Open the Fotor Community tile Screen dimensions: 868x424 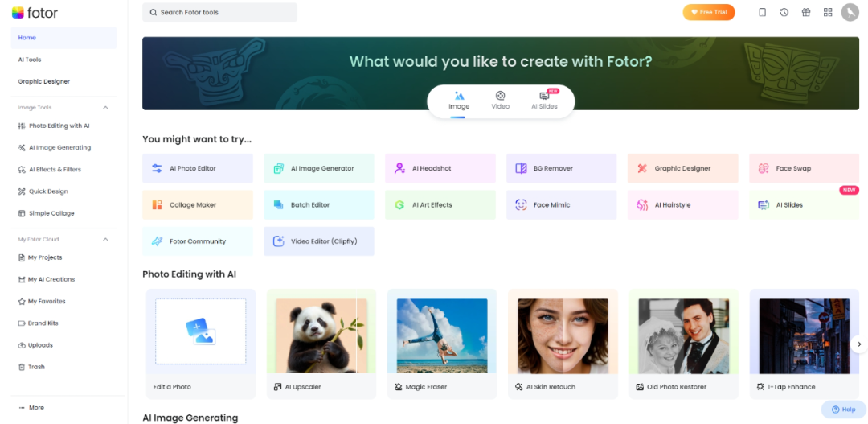click(x=198, y=241)
